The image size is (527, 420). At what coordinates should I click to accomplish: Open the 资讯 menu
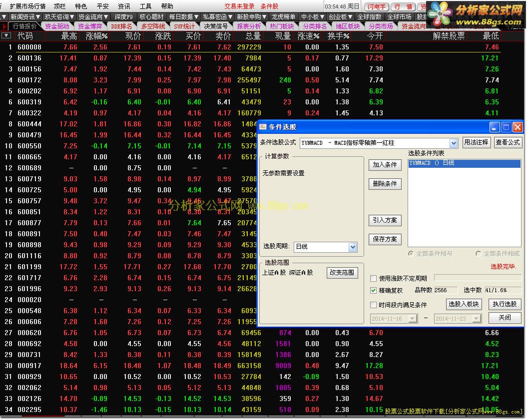click(124, 6)
